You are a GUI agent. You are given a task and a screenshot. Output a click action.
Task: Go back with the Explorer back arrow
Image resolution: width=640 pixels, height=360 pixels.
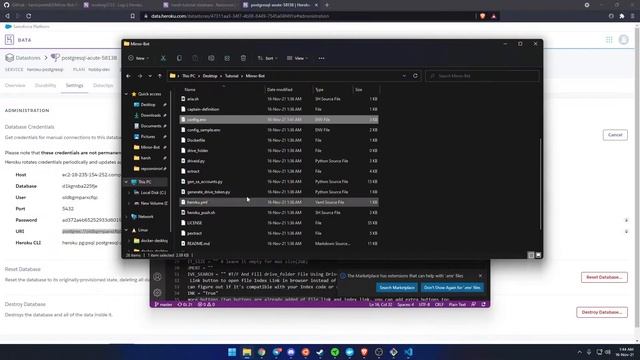(x=129, y=76)
